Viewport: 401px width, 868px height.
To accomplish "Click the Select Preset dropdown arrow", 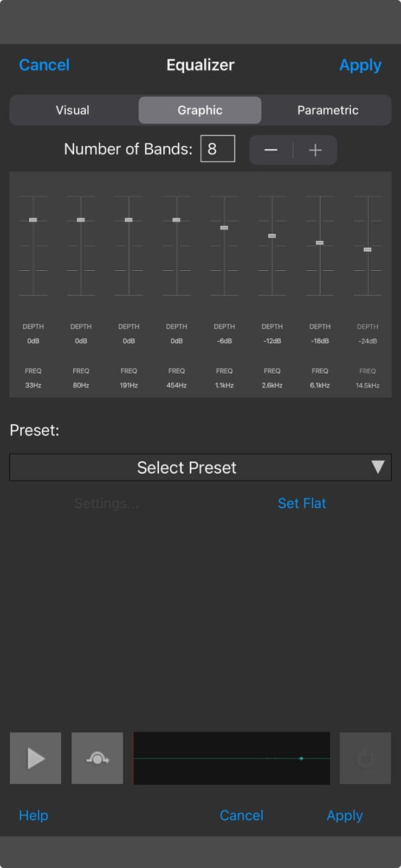I will (x=378, y=467).
